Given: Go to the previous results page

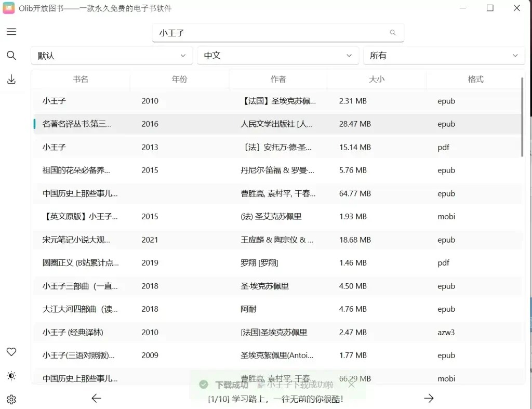Looking at the screenshot, I should point(96,398).
